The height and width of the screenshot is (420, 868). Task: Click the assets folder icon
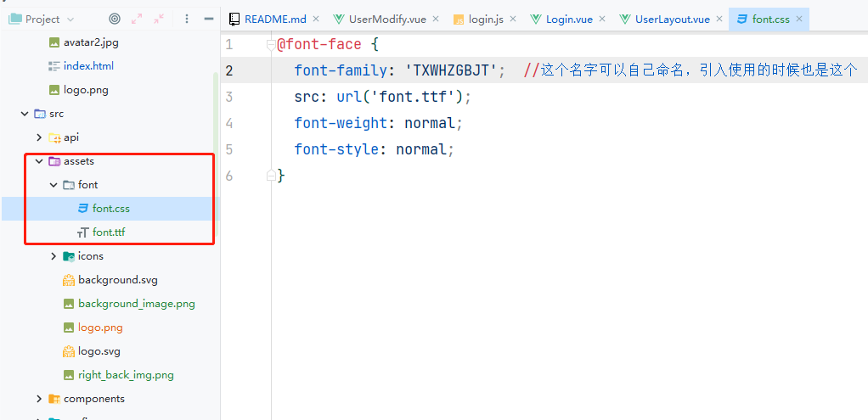pyautogui.click(x=54, y=161)
